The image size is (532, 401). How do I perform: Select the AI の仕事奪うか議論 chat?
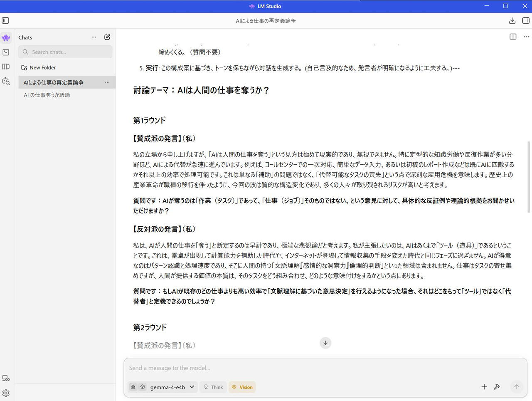click(x=47, y=95)
